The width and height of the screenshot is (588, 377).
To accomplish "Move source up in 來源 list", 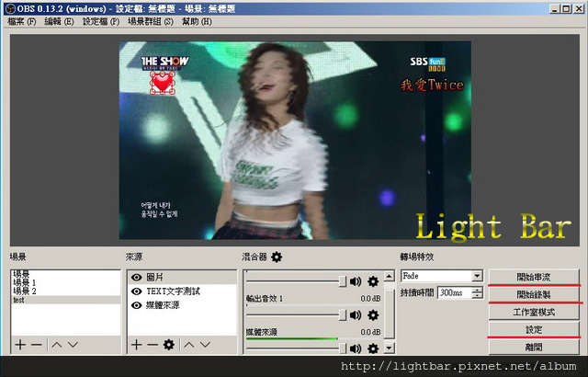I will click(189, 345).
